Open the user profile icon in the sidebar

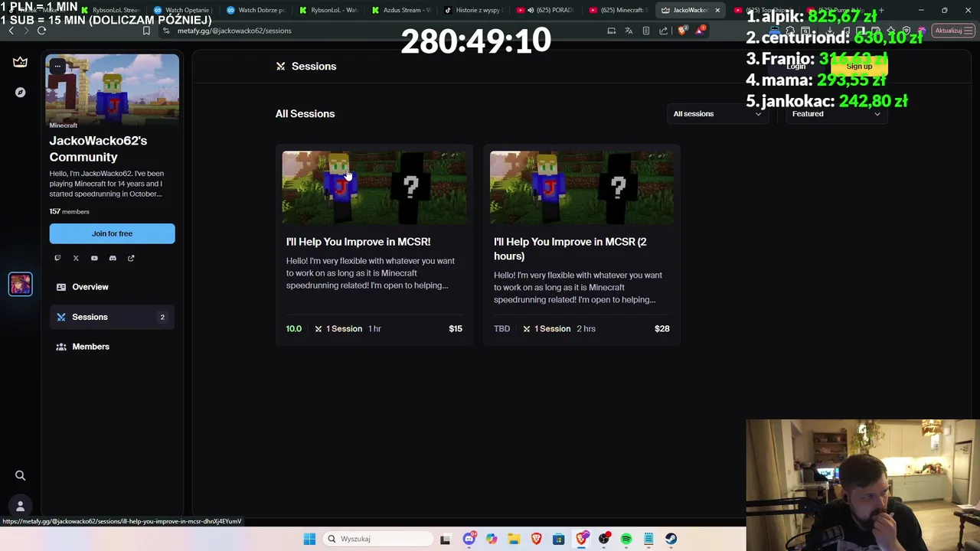pyautogui.click(x=21, y=506)
